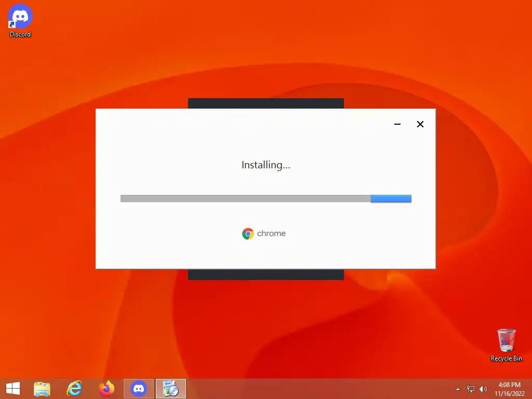Open the clock showing 4:08 PM
The width and height of the screenshot is (532, 399).
pyautogui.click(x=510, y=389)
